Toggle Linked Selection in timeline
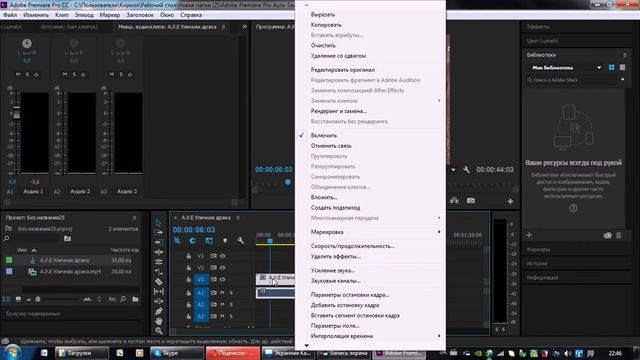 [x=209, y=241]
